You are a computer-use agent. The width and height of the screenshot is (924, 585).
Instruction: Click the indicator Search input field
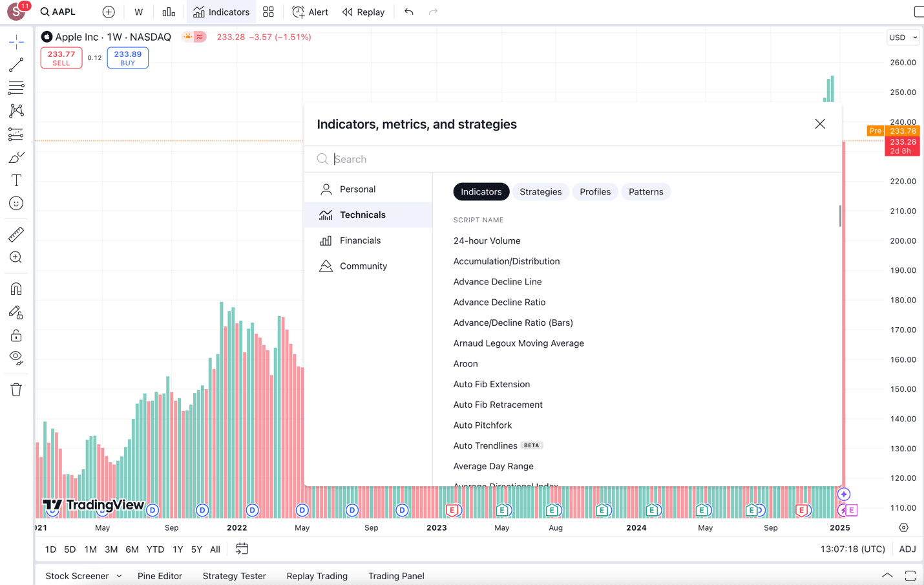(x=452, y=159)
